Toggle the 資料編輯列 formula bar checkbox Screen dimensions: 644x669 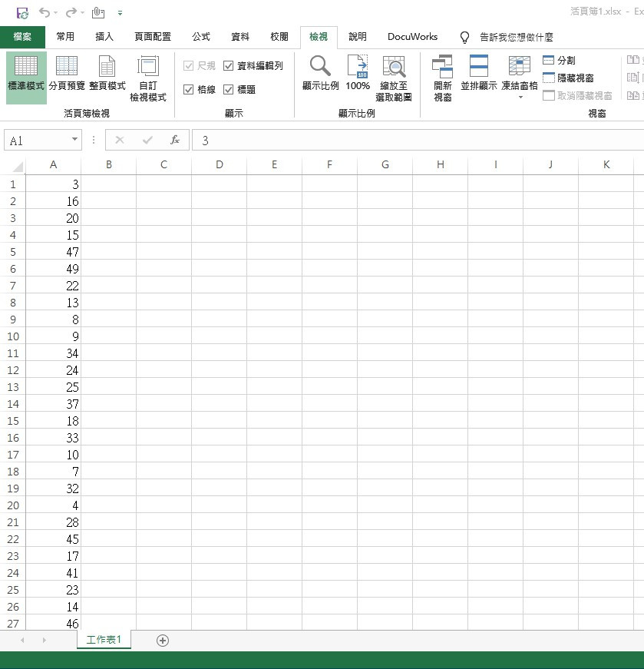click(x=229, y=66)
